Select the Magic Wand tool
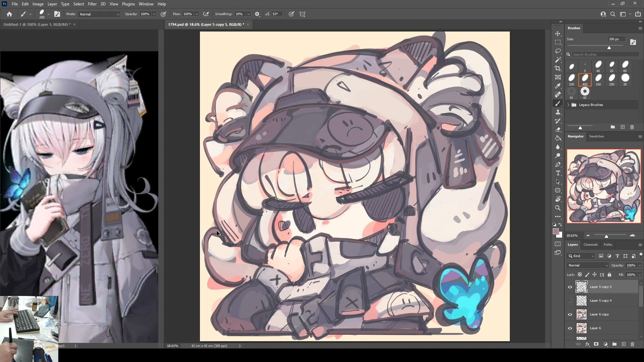This screenshot has height=362, width=644. pos(558,60)
